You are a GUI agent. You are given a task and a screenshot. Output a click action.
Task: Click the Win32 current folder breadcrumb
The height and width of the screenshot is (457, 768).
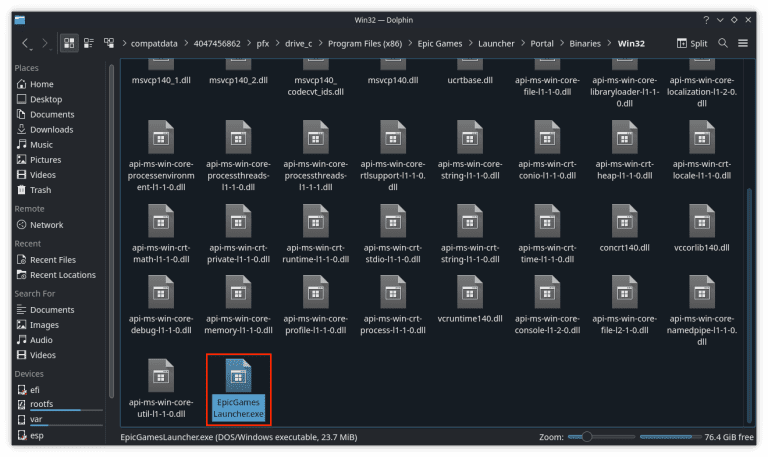(x=631, y=44)
